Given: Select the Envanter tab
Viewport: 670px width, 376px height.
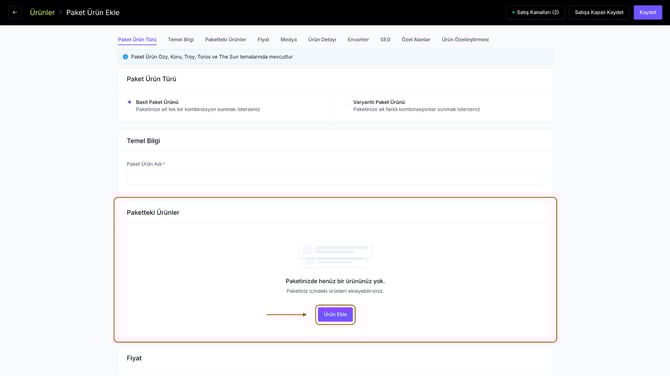Looking at the screenshot, I should click(358, 39).
